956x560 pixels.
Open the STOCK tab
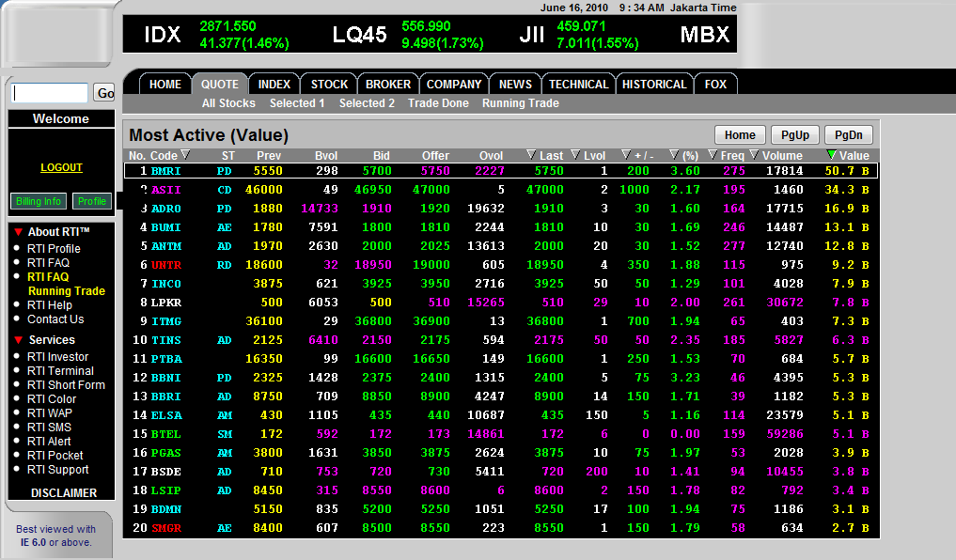point(329,84)
